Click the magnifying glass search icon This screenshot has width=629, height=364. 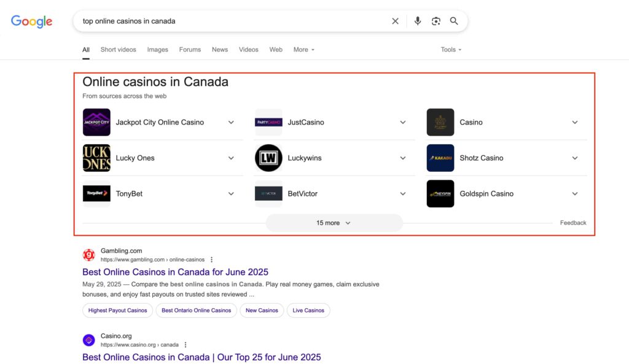(454, 21)
